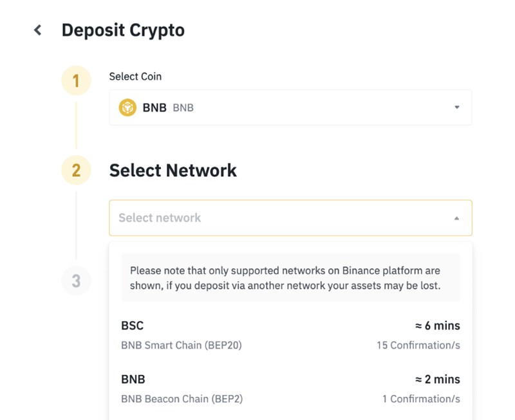Click the Deposit Crypto page title
Image resolution: width=515 pixels, height=420 pixels.
pos(123,30)
